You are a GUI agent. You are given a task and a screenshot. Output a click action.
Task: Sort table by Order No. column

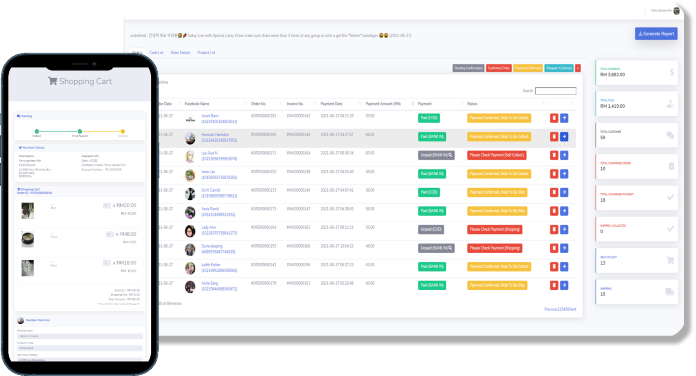258,104
